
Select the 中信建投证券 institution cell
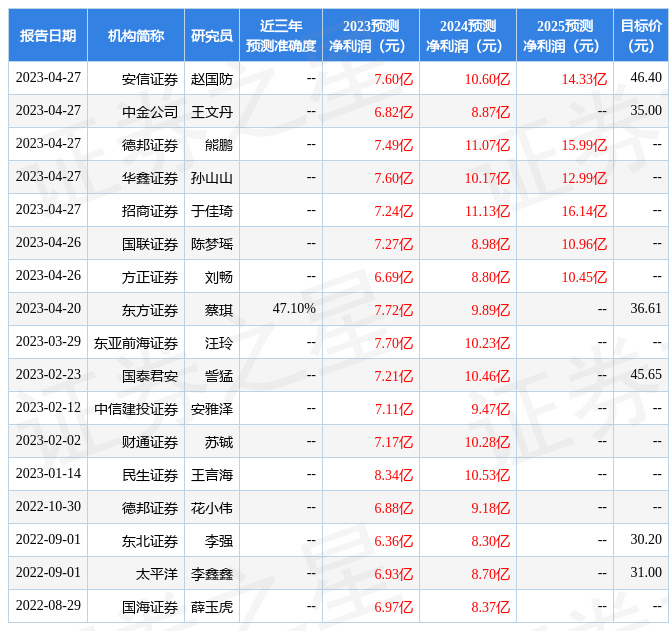tap(136, 409)
